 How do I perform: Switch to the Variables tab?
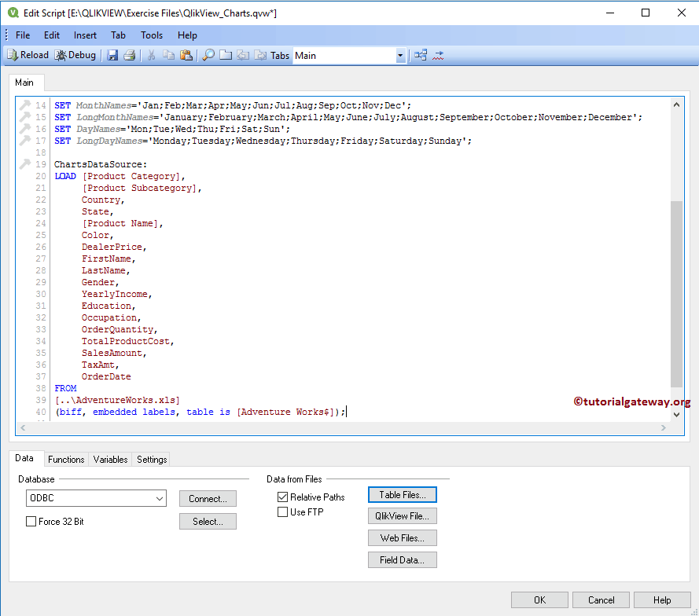click(x=110, y=460)
